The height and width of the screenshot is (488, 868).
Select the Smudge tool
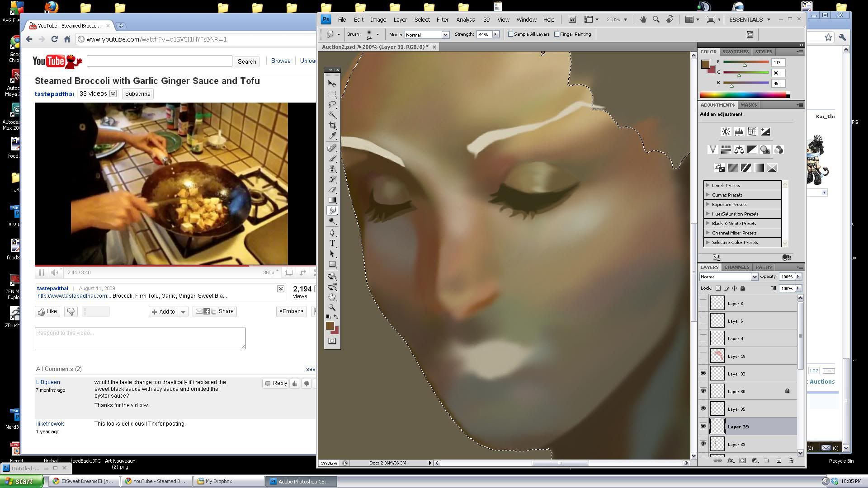click(332, 211)
